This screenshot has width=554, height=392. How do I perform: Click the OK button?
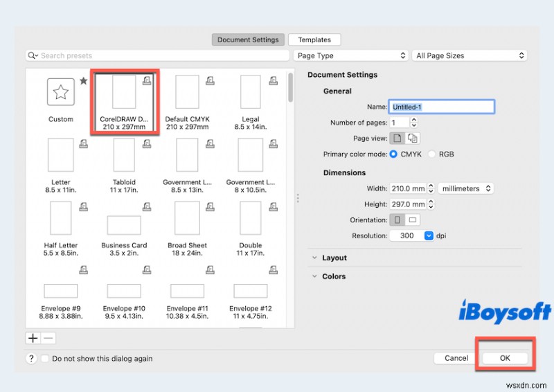point(505,358)
